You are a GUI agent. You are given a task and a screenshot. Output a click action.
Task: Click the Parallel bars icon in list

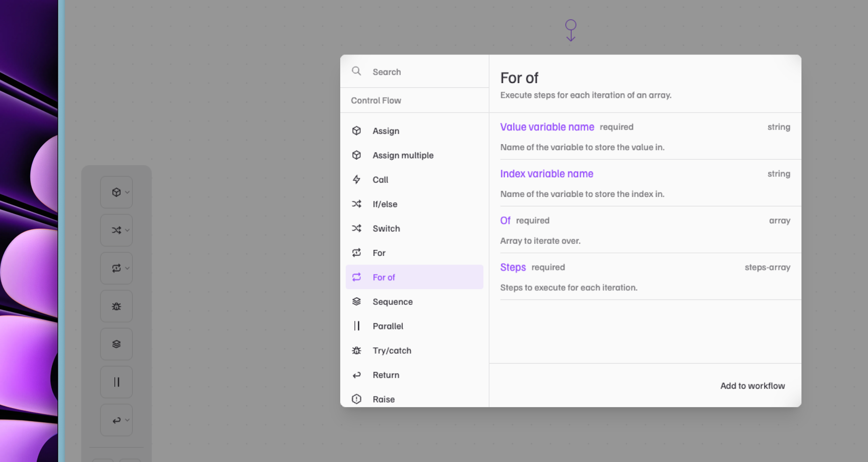356,326
